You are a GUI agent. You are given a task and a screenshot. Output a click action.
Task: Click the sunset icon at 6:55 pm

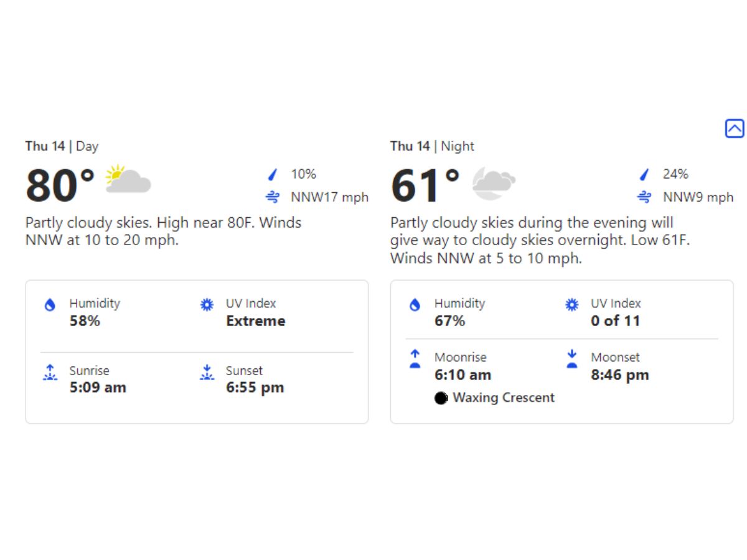[207, 372]
